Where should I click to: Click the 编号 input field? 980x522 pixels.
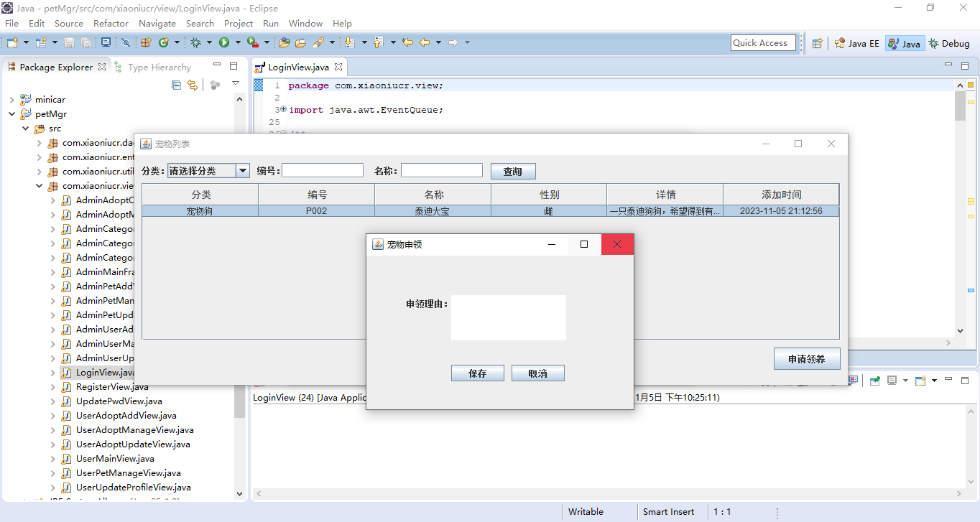(x=323, y=170)
